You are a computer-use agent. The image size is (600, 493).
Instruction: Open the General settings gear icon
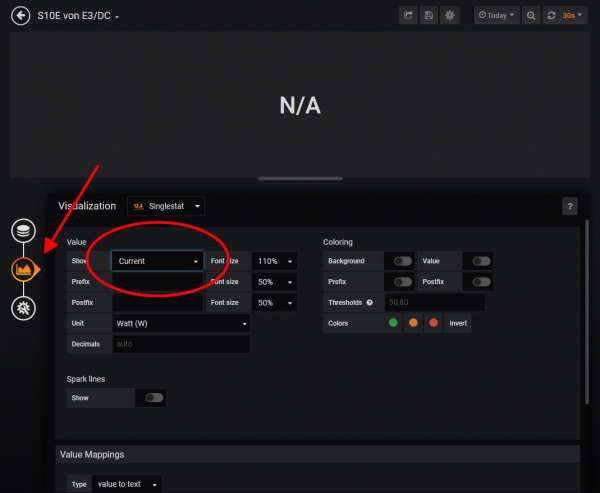23,309
